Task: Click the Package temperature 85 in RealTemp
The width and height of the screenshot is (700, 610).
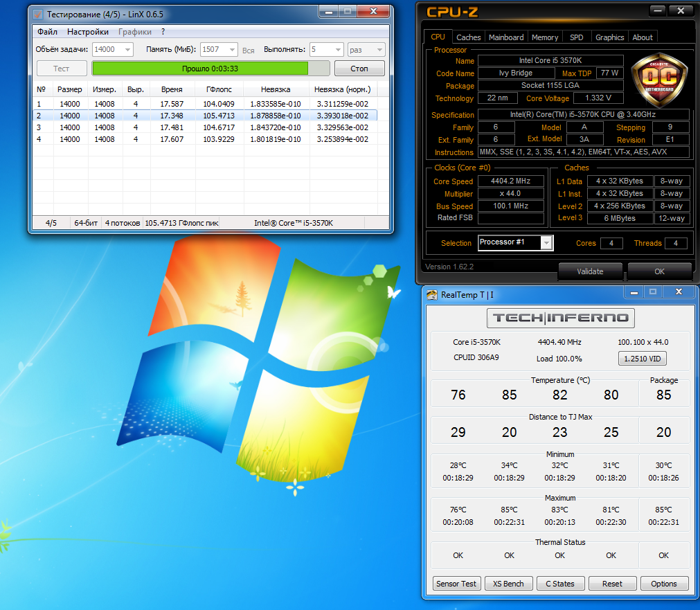Action: 663,395
